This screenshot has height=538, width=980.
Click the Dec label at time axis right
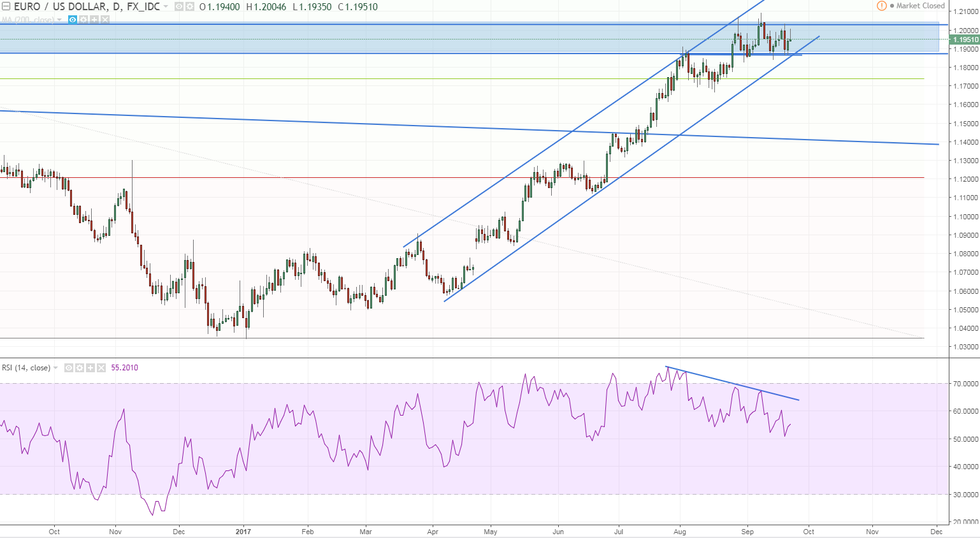936,532
